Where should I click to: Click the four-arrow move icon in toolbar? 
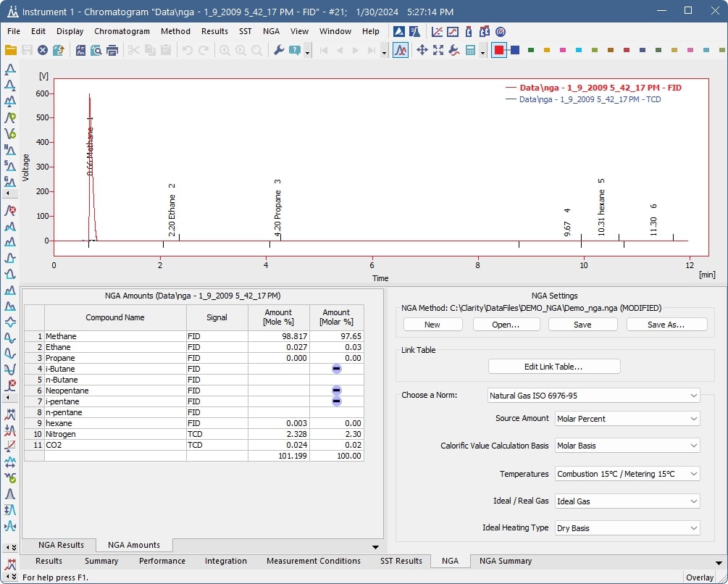pos(422,51)
